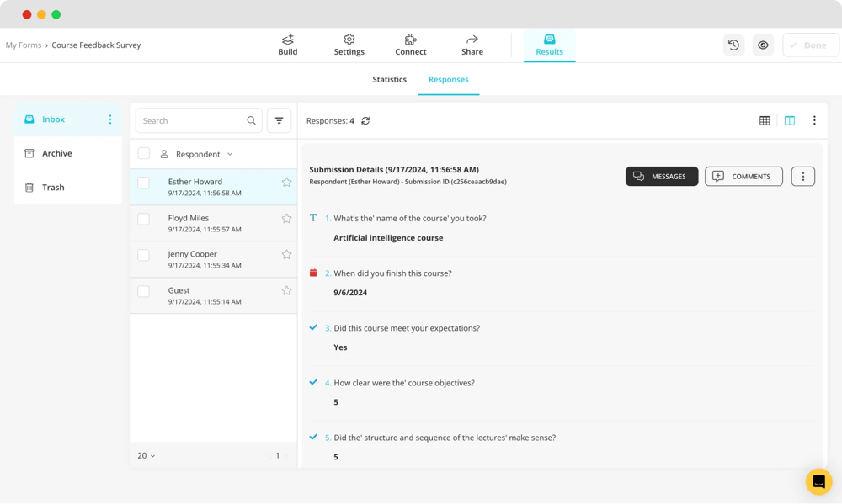Image resolution: width=842 pixels, height=504 pixels.
Task: Switch to split panel view
Action: pyautogui.click(x=790, y=121)
